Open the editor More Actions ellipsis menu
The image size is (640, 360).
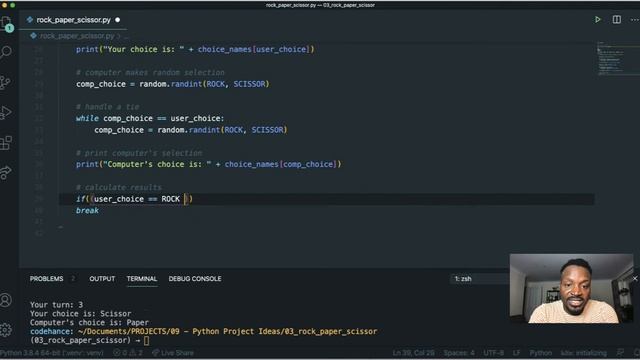point(635,20)
